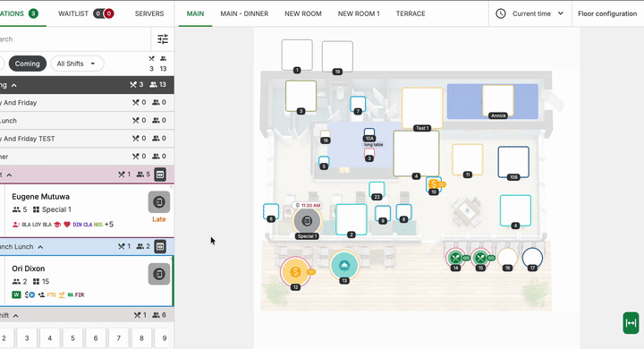Collapse the pink shift section chevron
The image size is (644, 349).
[9, 174]
